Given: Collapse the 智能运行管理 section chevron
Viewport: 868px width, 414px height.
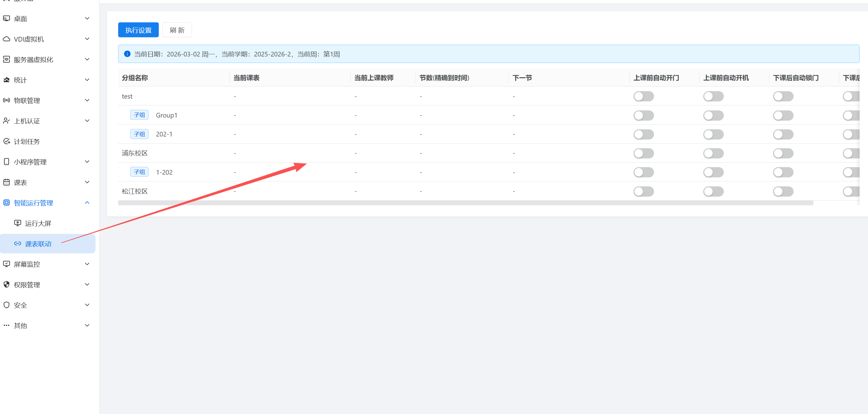Looking at the screenshot, I should tap(87, 203).
